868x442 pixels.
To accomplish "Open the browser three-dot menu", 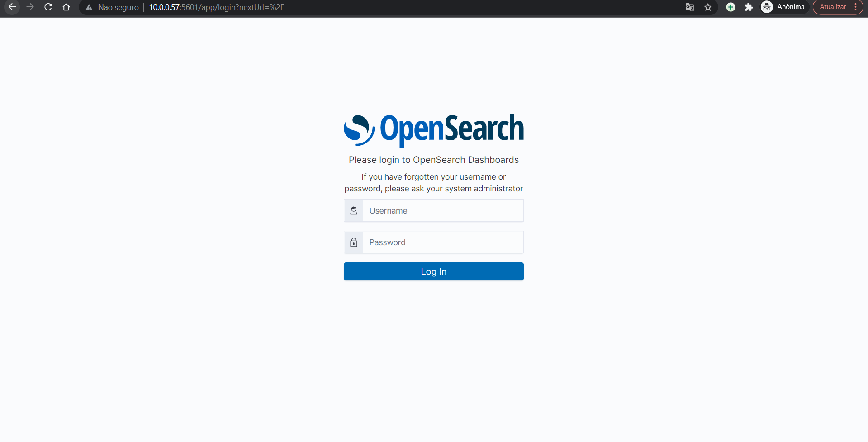I will [x=856, y=7].
